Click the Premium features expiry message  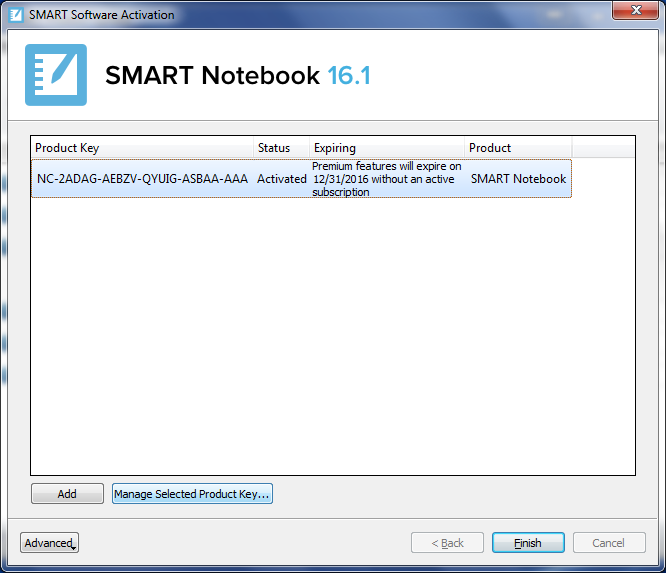point(387,179)
